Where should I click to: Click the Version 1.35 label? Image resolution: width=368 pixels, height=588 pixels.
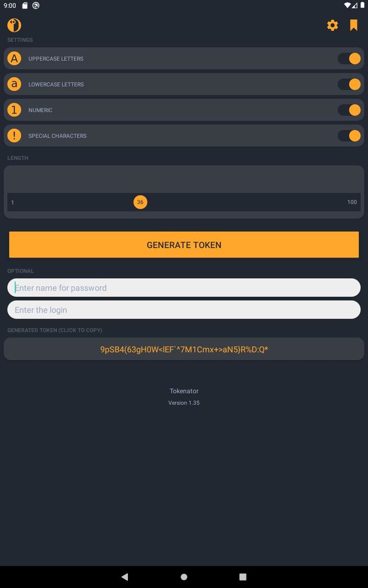(x=184, y=403)
